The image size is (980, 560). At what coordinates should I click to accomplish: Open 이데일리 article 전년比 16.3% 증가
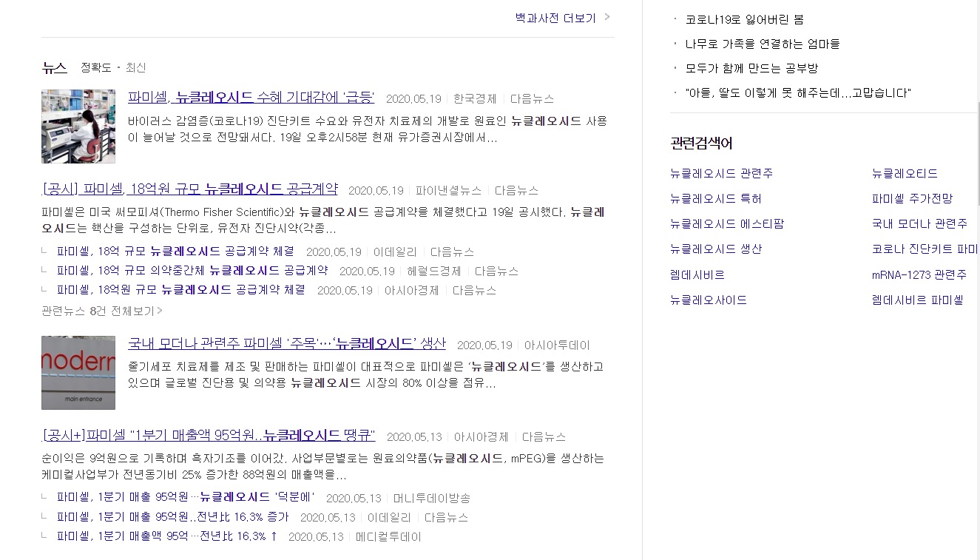tap(172, 517)
